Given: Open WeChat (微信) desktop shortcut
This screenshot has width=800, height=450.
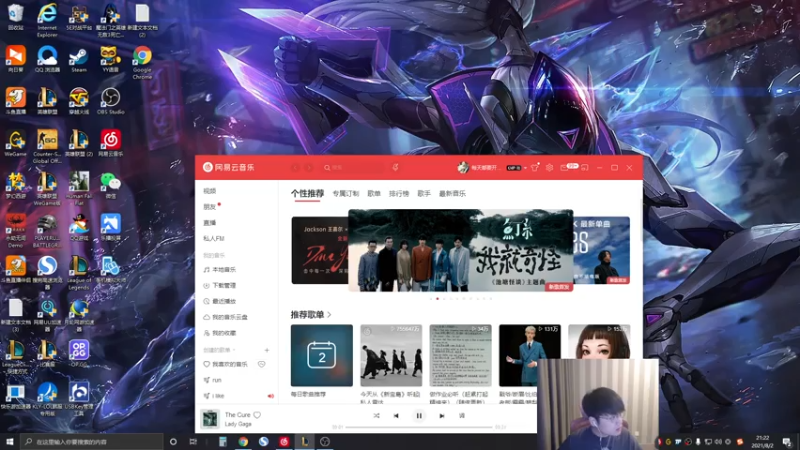Looking at the screenshot, I should (x=110, y=185).
